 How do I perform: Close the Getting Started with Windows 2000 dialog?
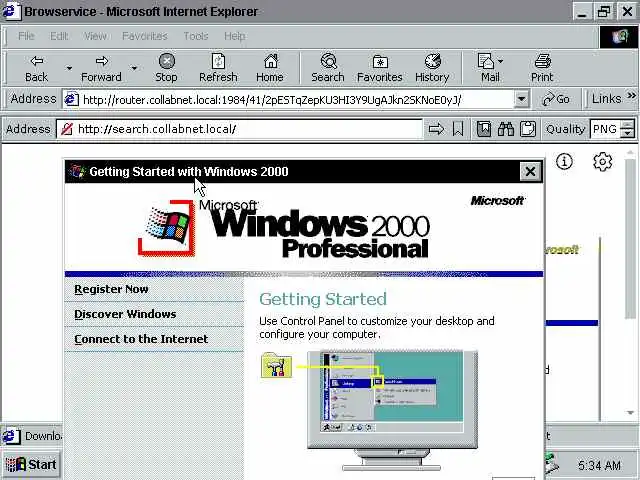(530, 171)
